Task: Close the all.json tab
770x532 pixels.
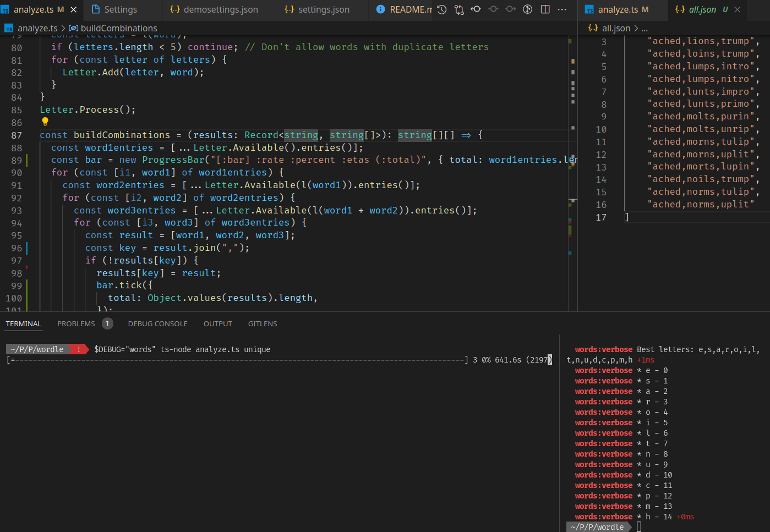Action: (738, 9)
